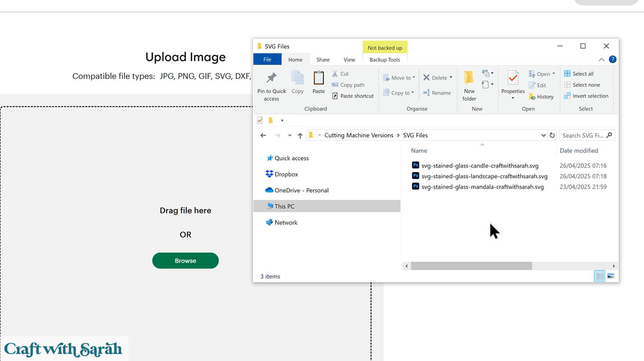
Task: Open file Properties in the ribbon
Action: pyautogui.click(x=513, y=78)
